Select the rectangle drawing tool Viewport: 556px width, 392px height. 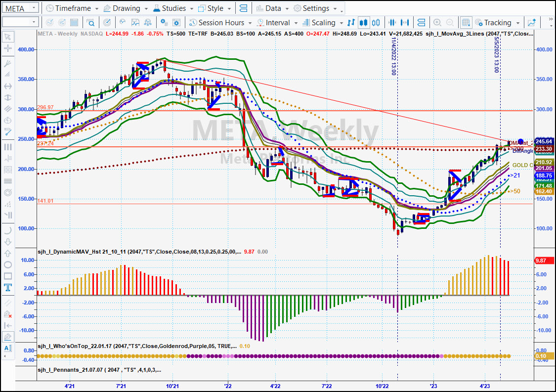(x=7, y=276)
